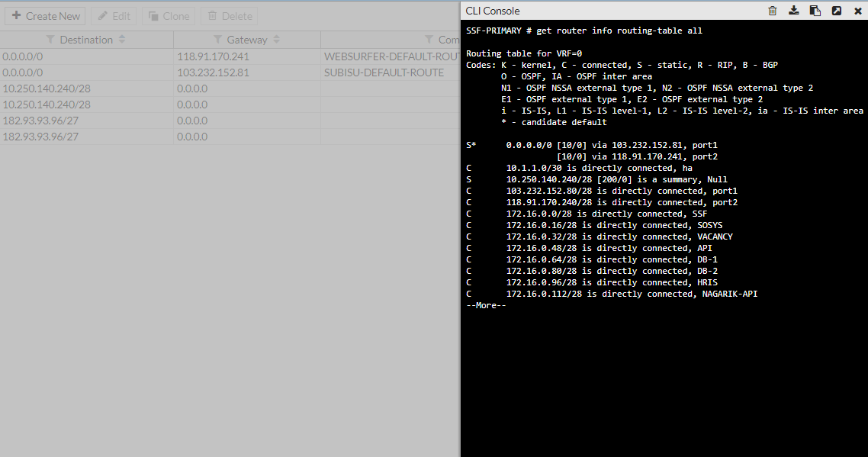
Task: Clear the CLI console with trash icon
Action: (772, 11)
